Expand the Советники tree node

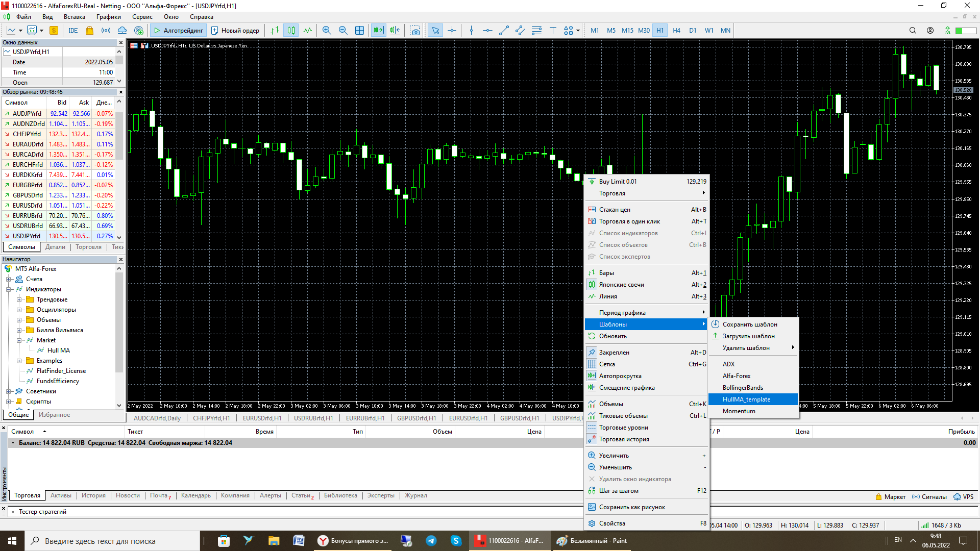[9, 391]
